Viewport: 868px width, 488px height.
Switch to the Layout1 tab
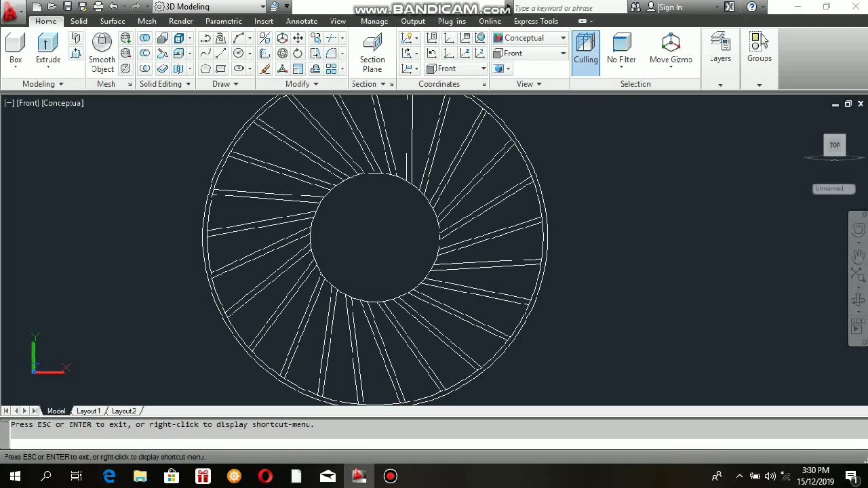(x=88, y=411)
